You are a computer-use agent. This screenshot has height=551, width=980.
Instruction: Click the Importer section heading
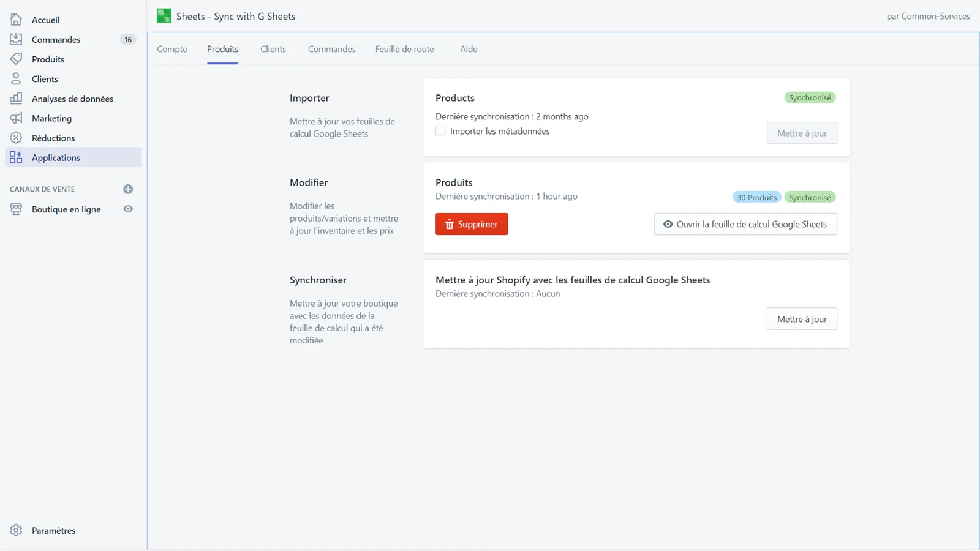(309, 98)
